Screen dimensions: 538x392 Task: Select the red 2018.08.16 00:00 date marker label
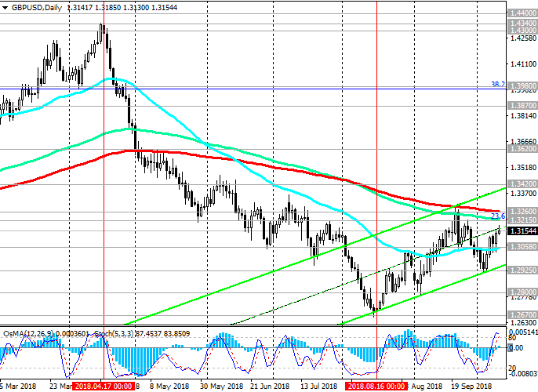click(376, 387)
